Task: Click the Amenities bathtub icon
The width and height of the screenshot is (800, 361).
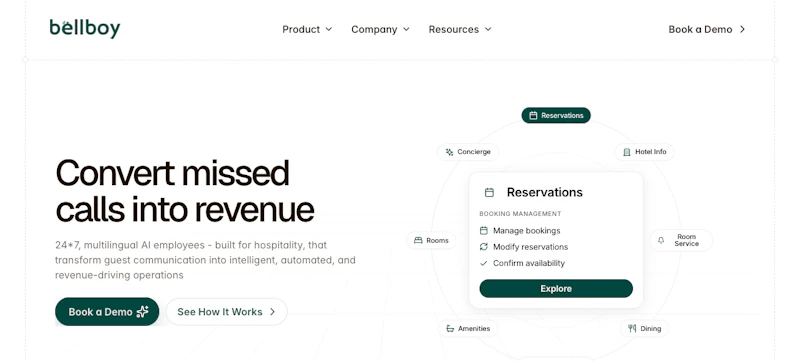Action: 450,328
